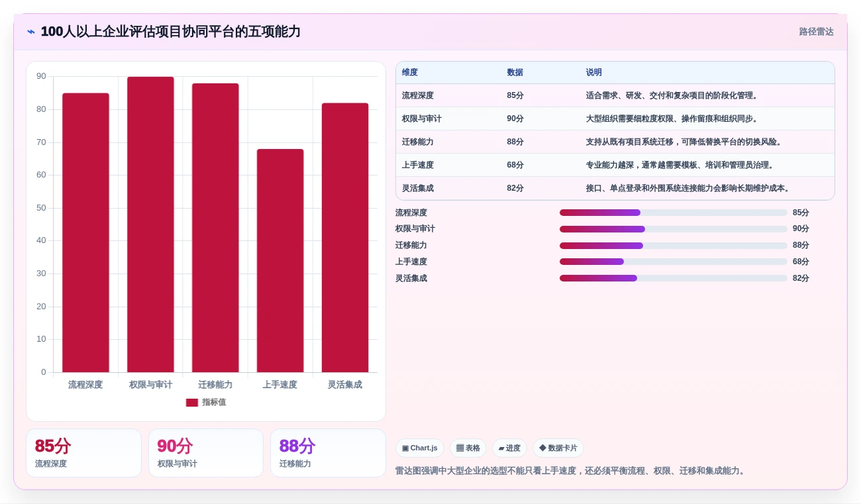Click the 表格 tag chip
The height and width of the screenshot is (504, 861).
point(468,448)
